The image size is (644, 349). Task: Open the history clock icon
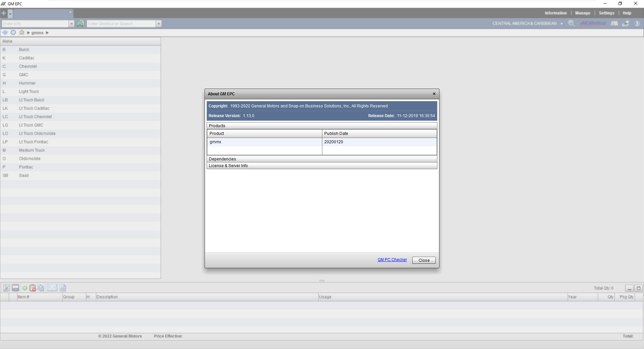(x=13, y=33)
